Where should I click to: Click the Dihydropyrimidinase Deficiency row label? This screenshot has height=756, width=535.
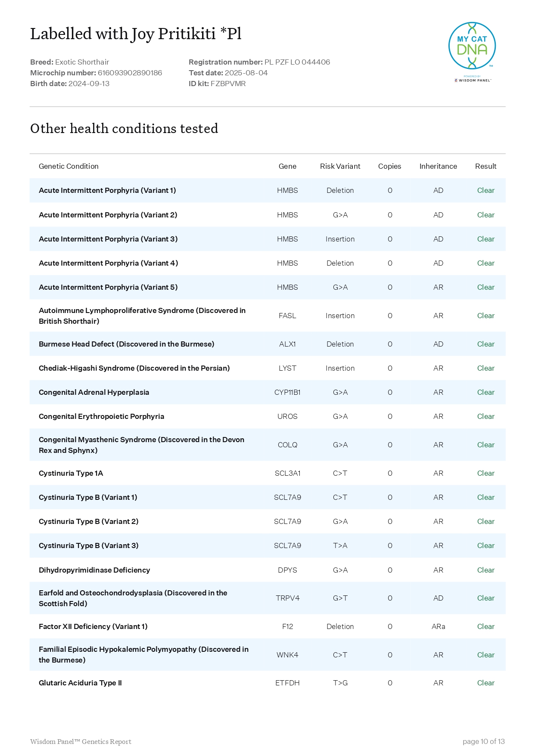(94, 570)
